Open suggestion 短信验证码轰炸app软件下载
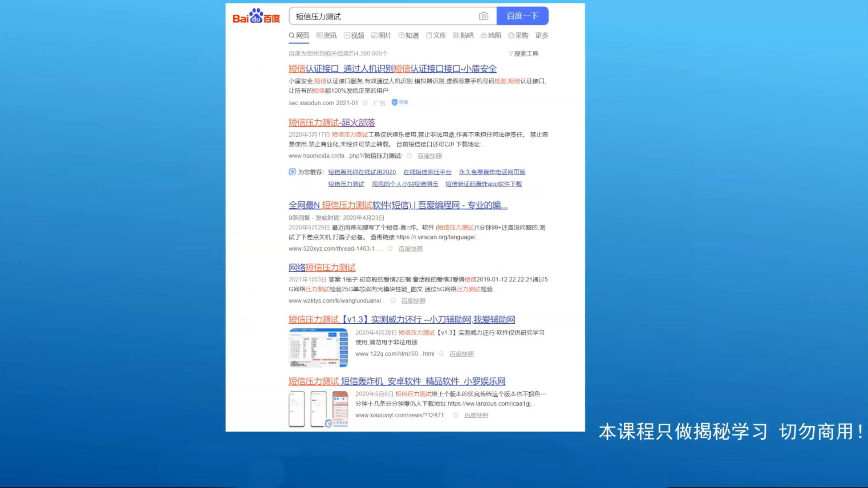Screen dimensions: 868x488 (483, 184)
